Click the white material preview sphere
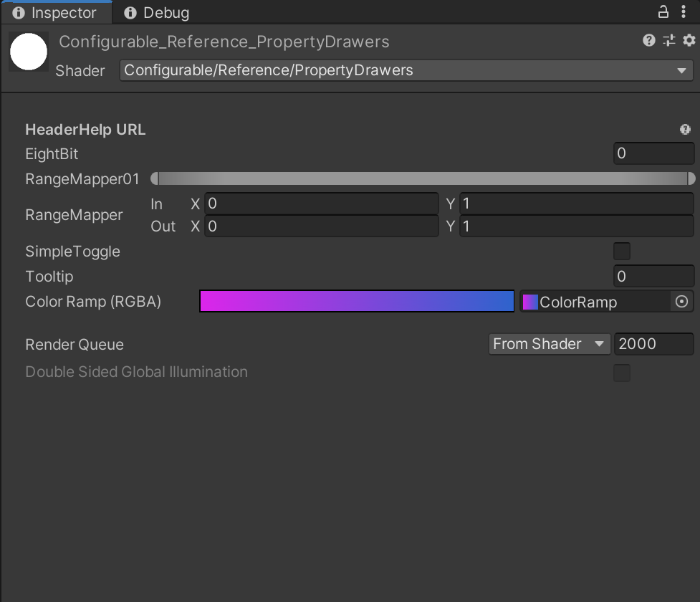Screen dimensions: 700x602 (x=29, y=52)
